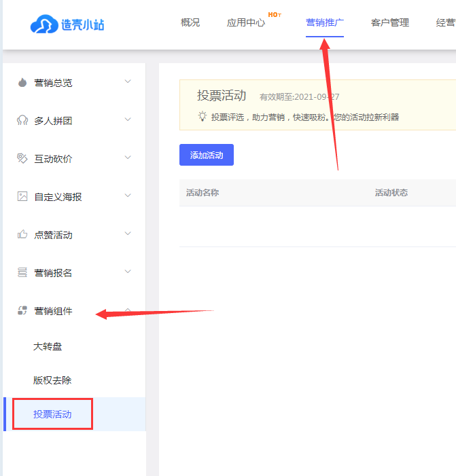Collapse the 营销组件 chevron

tap(128, 310)
